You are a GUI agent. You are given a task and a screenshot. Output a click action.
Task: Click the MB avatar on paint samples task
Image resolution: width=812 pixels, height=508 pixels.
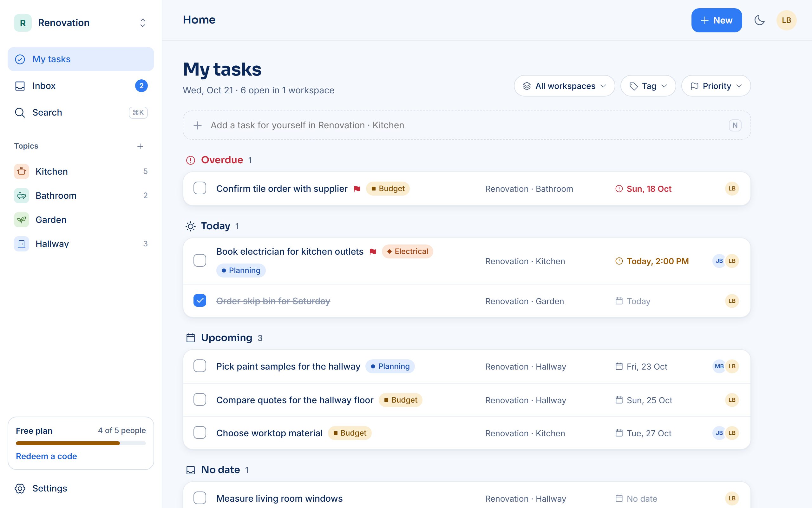click(719, 366)
